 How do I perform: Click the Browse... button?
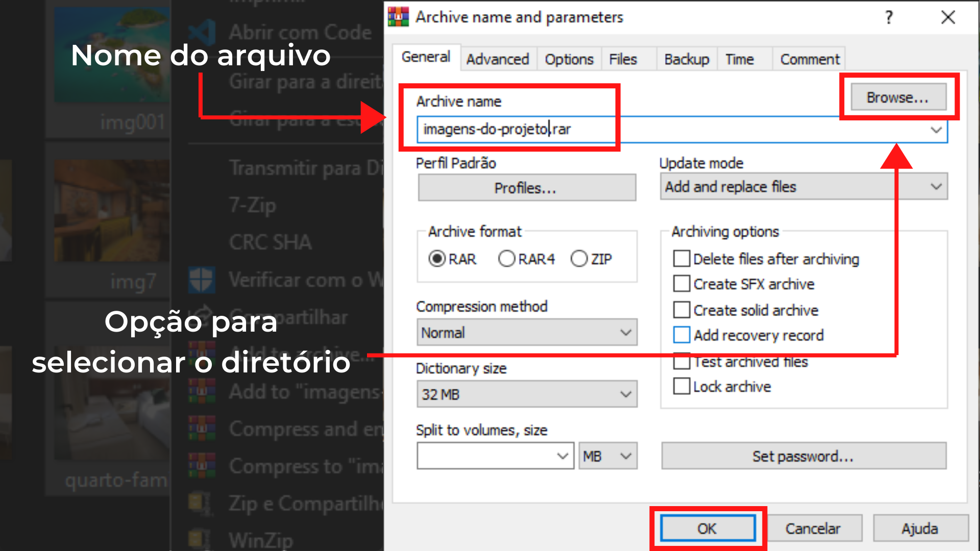(897, 97)
